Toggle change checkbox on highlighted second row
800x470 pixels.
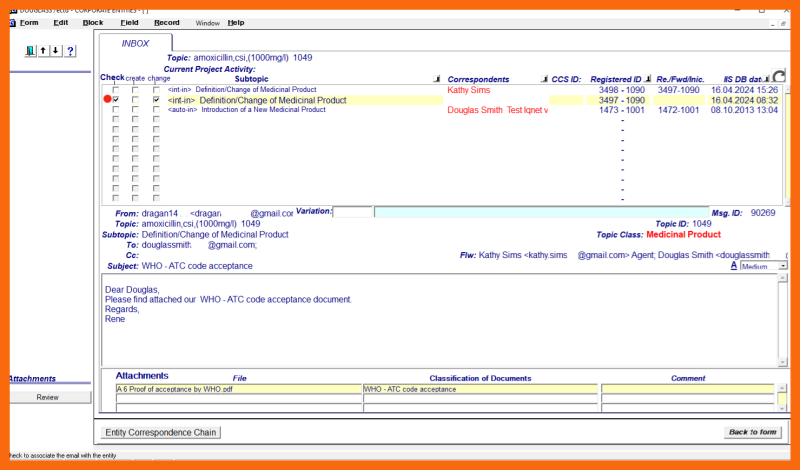pyautogui.click(x=156, y=100)
